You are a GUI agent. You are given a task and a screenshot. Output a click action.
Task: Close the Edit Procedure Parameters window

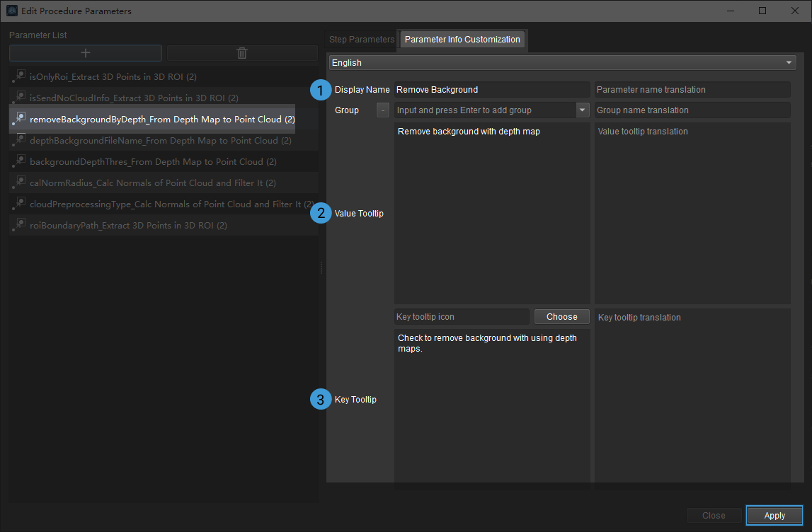coord(795,11)
